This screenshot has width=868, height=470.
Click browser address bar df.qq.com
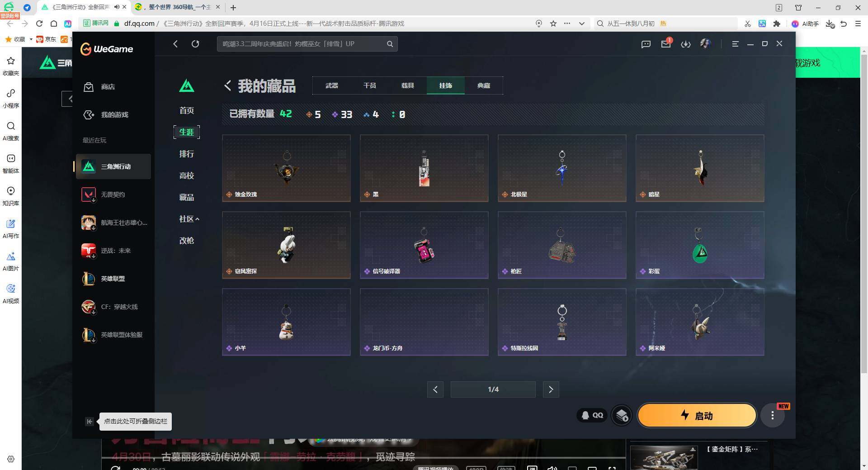[139, 24]
